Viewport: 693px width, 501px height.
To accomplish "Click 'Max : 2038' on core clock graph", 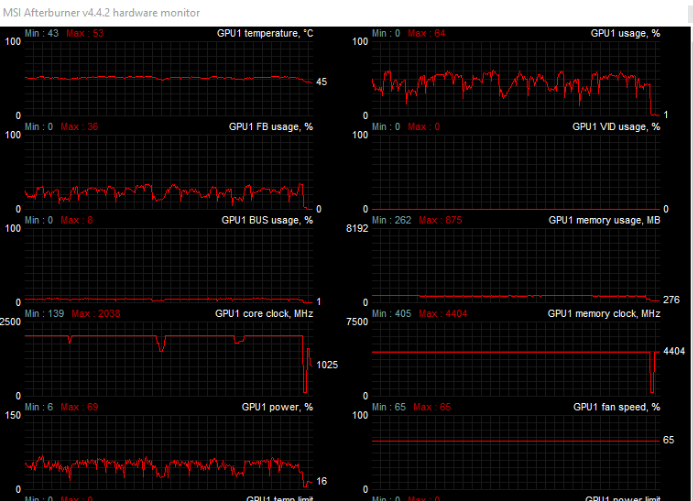I will (x=96, y=314).
